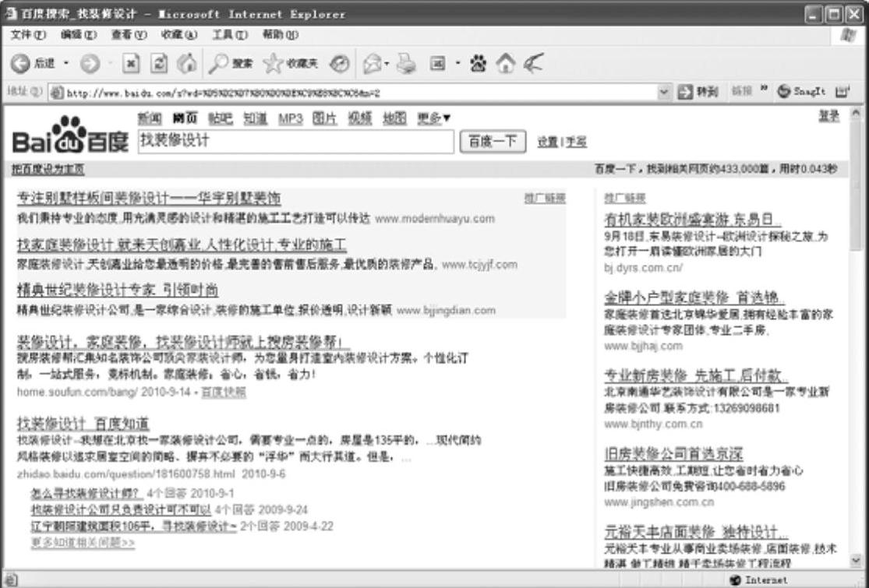Expand the toolbar overflow chevron near 链接

[x=764, y=89]
